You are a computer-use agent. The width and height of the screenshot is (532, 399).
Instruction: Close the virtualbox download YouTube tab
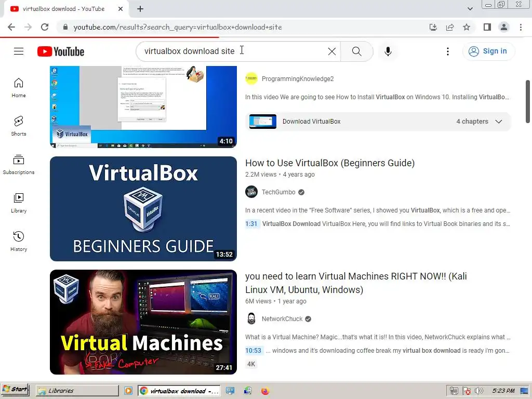pos(121,9)
